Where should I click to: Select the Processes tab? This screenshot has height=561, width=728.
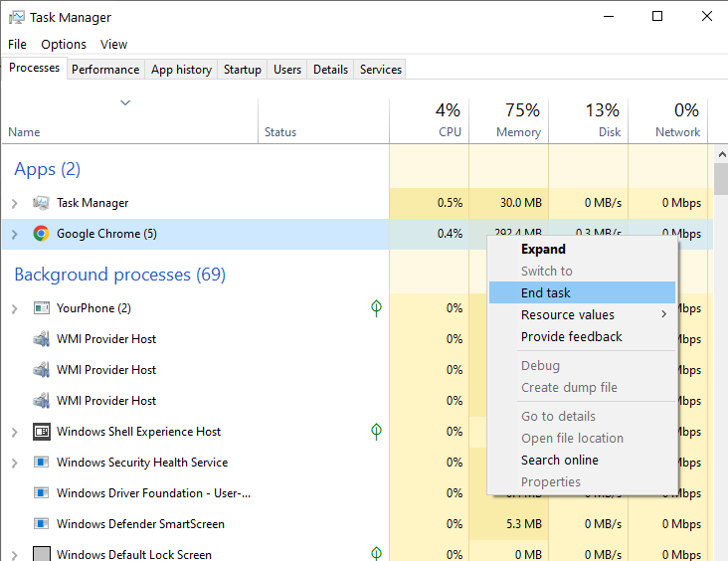pos(35,68)
